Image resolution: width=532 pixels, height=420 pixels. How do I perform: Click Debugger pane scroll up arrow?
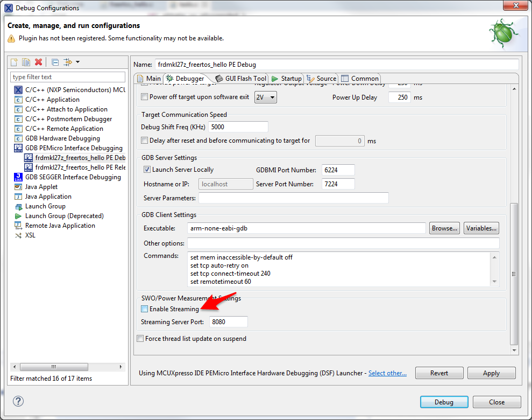(x=514, y=89)
